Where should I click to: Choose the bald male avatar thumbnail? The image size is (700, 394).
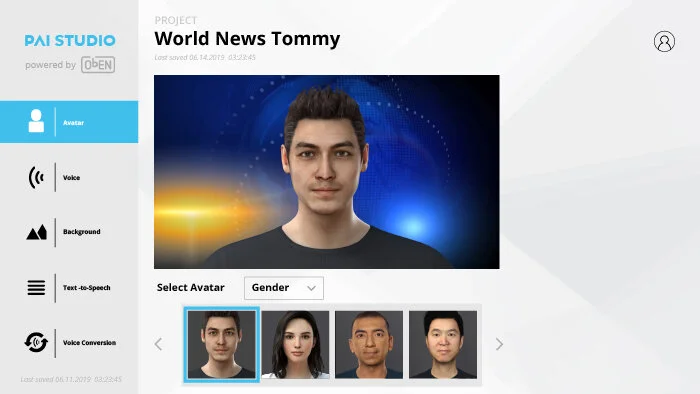369,344
